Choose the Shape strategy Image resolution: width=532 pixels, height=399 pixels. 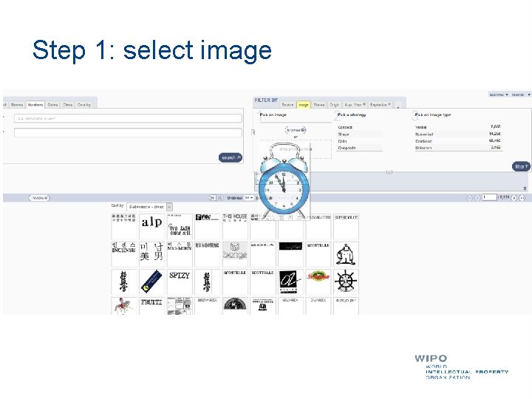[360, 134]
